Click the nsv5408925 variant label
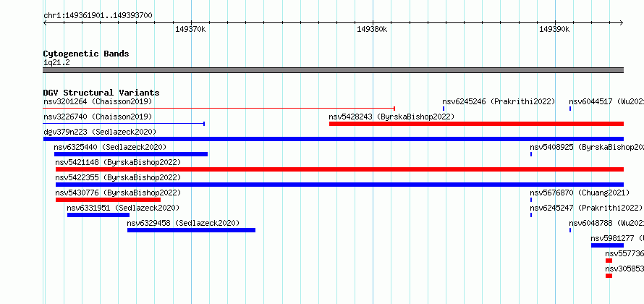 tap(587, 147)
